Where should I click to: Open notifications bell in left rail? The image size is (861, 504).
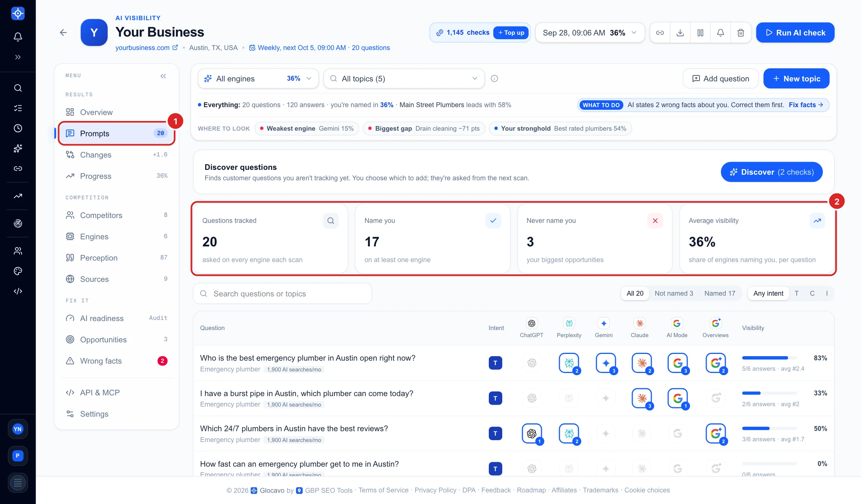pyautogui.click(x=18, y=37)
